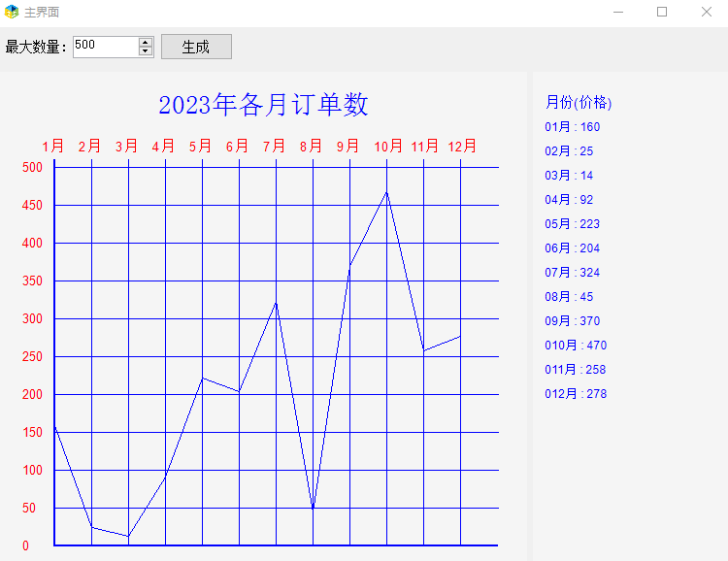
Task: Click the 生成 generate button
Action: click(x=196, y=47)
